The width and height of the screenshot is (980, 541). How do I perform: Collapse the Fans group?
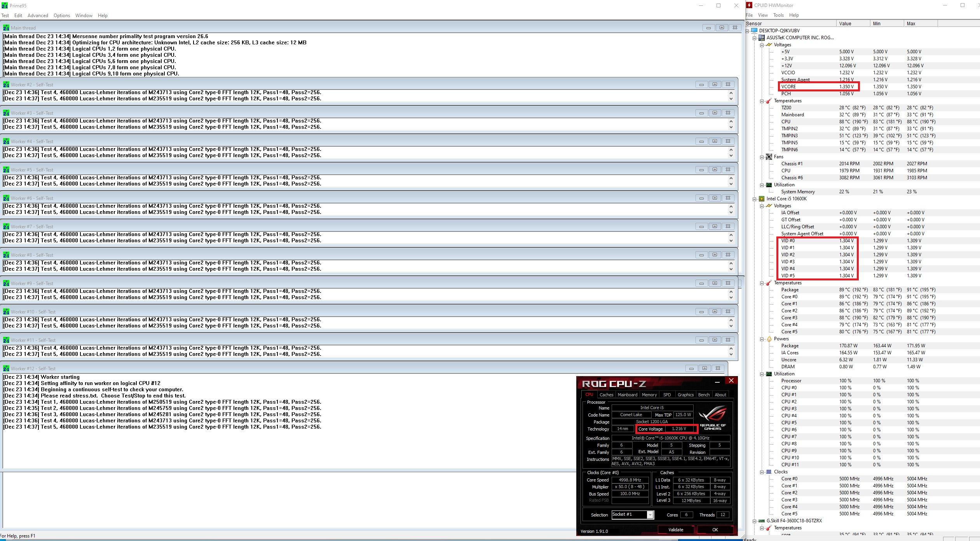pyautogui.click(x=762, y=157)
